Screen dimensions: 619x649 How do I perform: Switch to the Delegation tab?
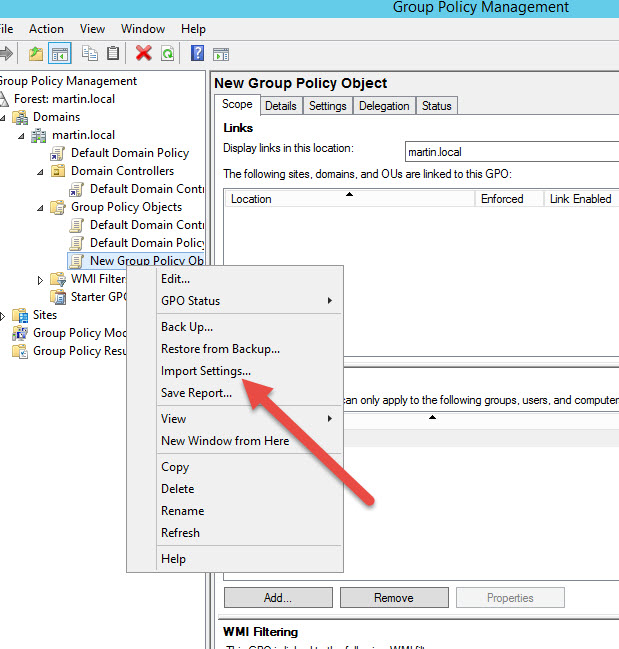[x=384, y=106]
